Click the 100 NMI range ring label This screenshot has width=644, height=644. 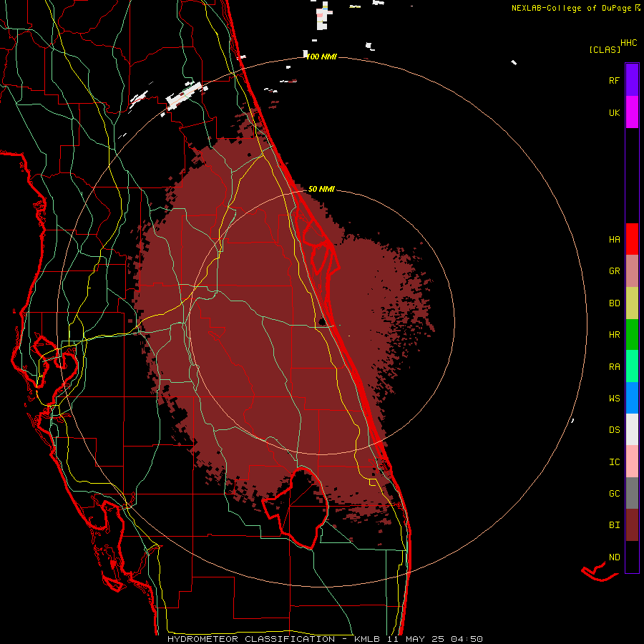[321, 57]
